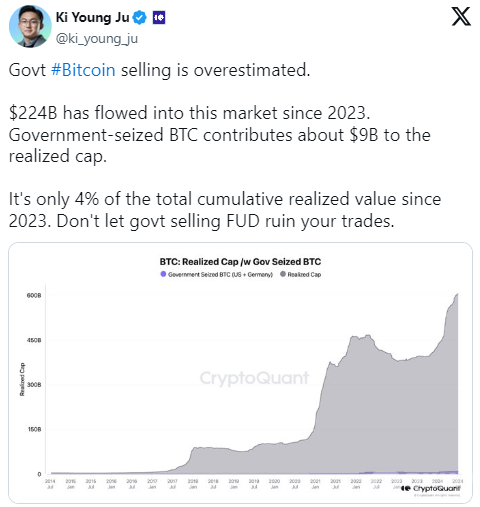Click the 150B y-axis label
The image size is (480, 507).
tap(34, 429)
